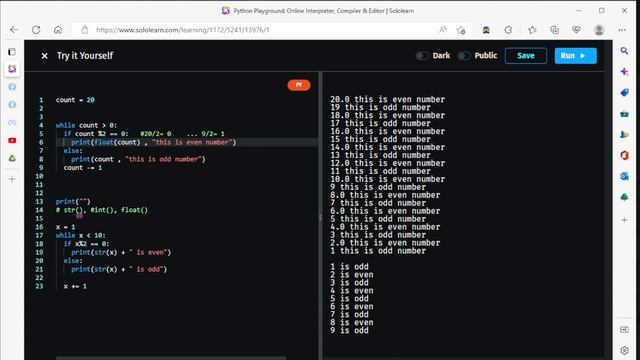The width and height of the screenshot is (640, 360).
Task: Open the Sololearn vertical tab
Action: [12, 69]
